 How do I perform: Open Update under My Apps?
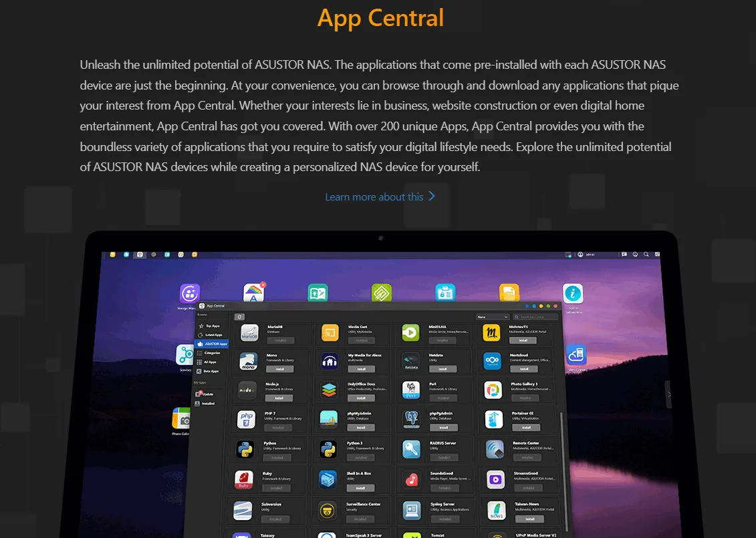coord(205,394)
